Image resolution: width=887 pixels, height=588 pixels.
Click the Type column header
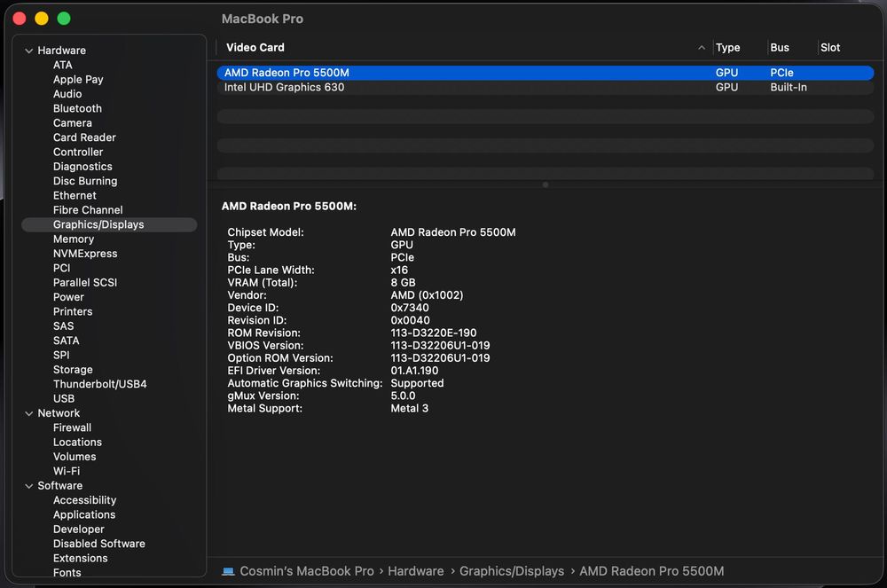click(727, 48)
